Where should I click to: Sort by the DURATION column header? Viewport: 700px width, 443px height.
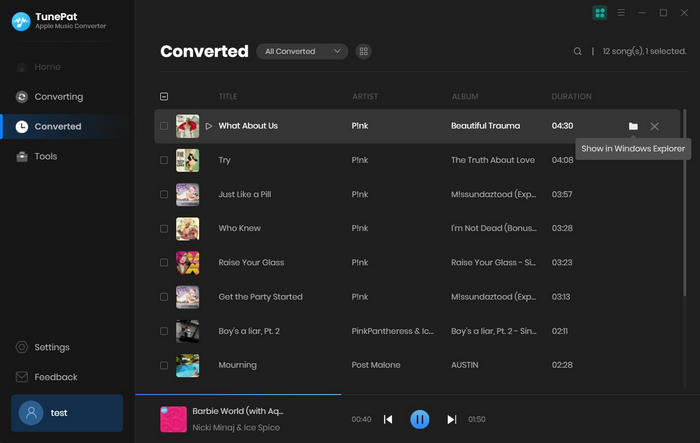pyautogui.click(x=571, y=96)
